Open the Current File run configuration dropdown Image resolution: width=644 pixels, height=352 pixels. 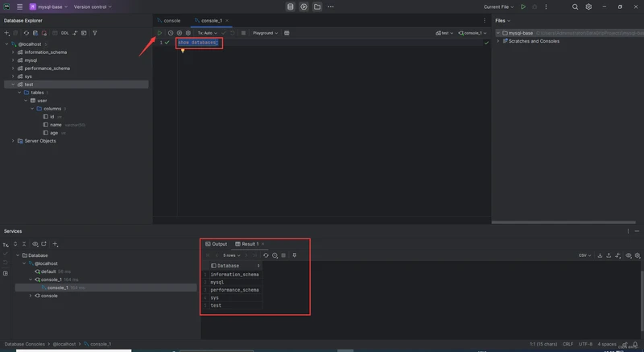(498, 6)
